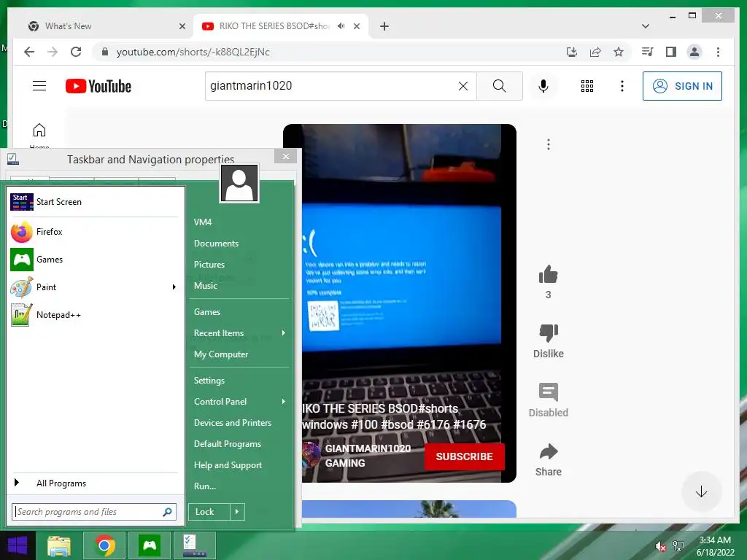
Task: Open Games app on taskbar
Action: [x=150, y=545]
